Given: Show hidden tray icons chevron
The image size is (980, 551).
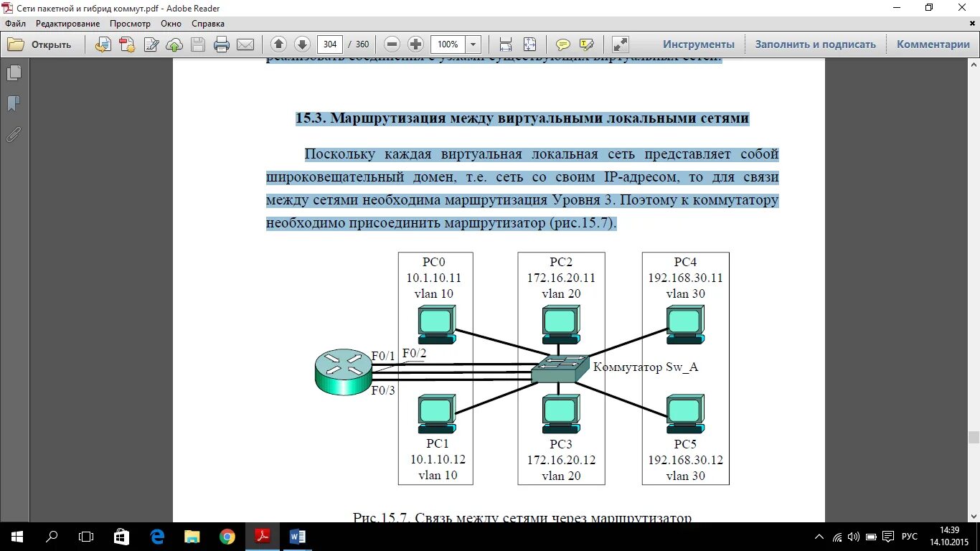Looking at the screenshot, I should (820, 537).
